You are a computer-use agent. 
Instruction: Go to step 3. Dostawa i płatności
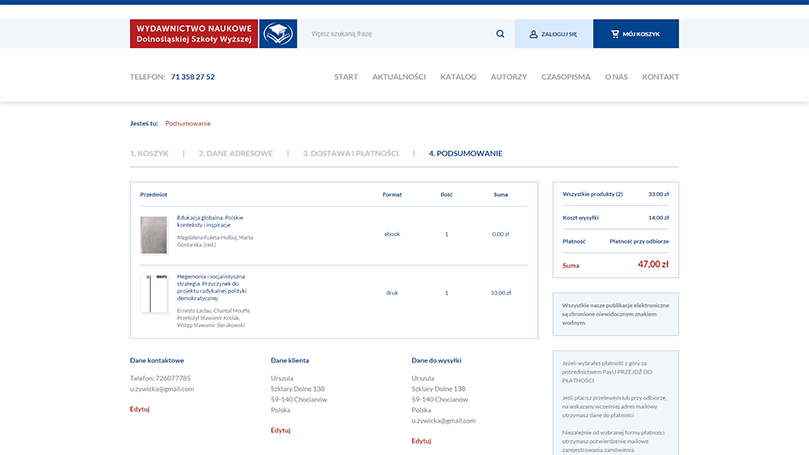click(x=351, y=153)
